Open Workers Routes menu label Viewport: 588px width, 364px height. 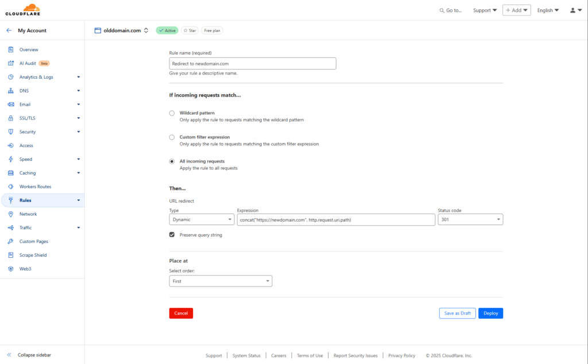35,187
